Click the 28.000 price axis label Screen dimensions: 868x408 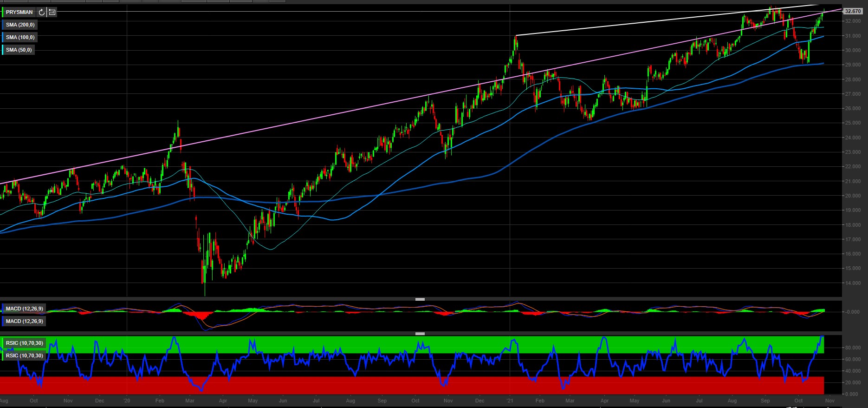pyautogui.click(x=853, y=79)
